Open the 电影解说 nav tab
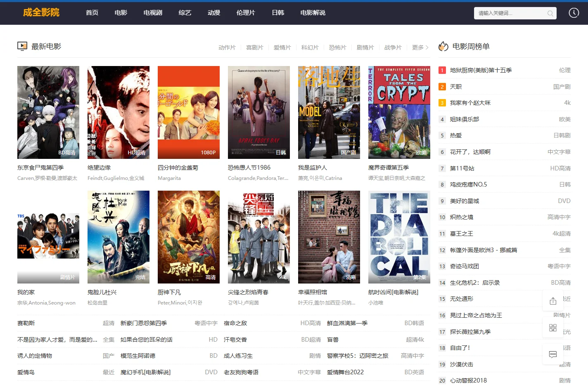Viewport: 588px width, 385px height. click(313, 13)
